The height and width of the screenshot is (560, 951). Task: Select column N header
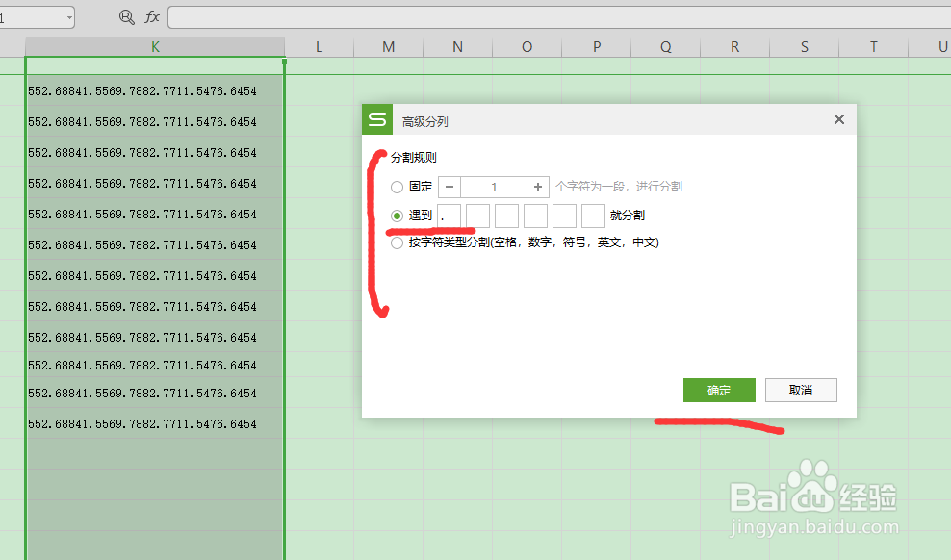pyautogui.click(x=457, y=46)
